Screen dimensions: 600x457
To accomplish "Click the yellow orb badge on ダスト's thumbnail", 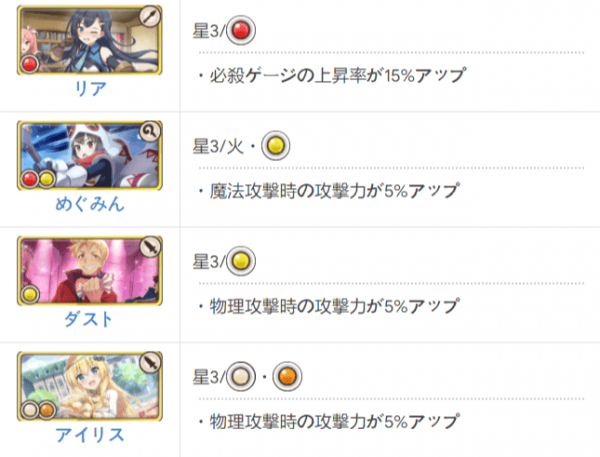I will tap(29, 295).
